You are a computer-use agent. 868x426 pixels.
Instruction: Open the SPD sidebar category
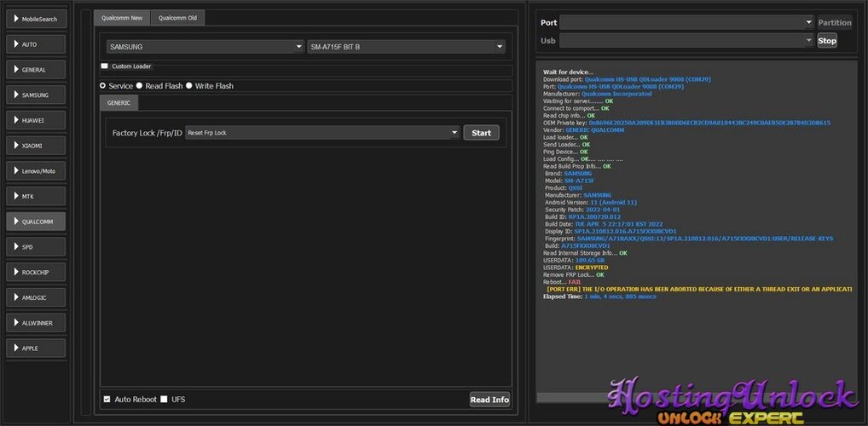[36, 247]
